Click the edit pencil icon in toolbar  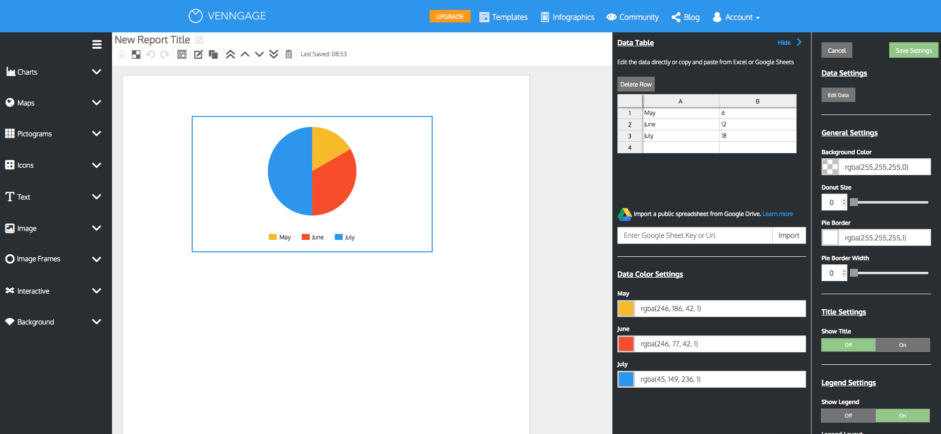[198, 54]
